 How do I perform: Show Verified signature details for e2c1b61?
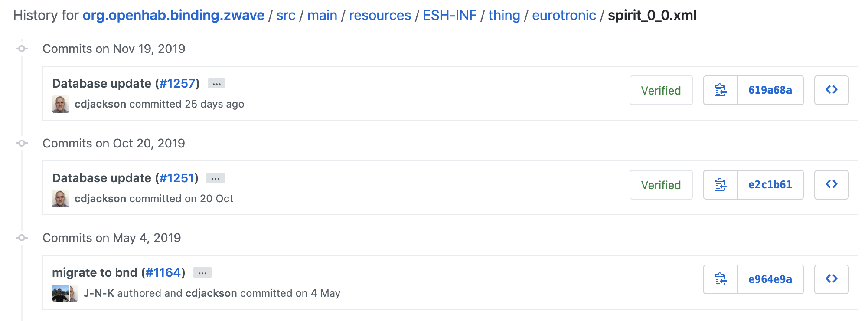click(661, 185)
